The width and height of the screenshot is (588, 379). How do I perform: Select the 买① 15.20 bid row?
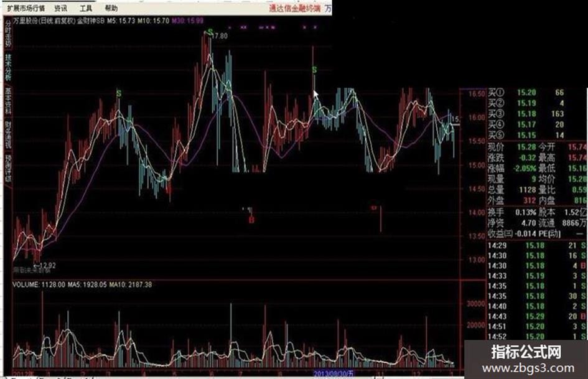click(526, 92)
